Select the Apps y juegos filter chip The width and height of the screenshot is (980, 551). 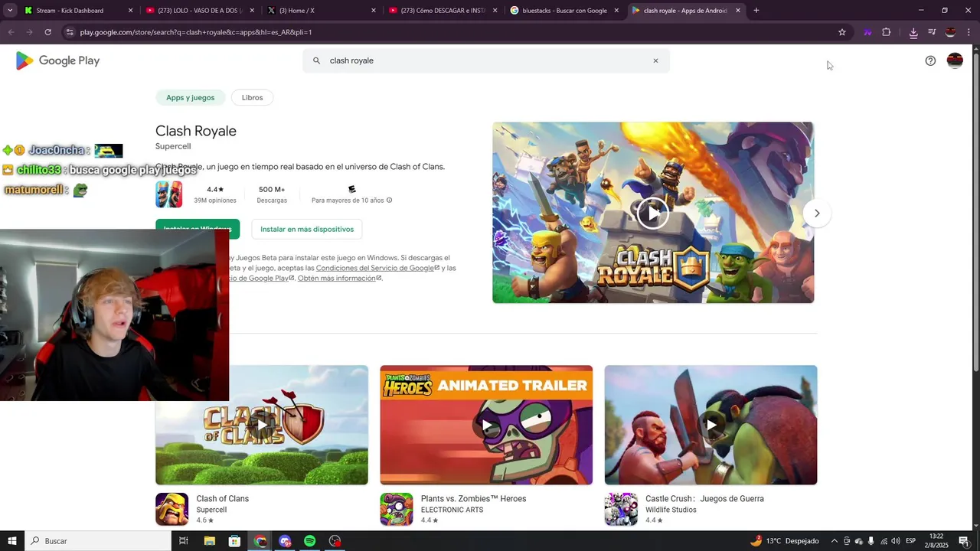[x=190, y=97]
